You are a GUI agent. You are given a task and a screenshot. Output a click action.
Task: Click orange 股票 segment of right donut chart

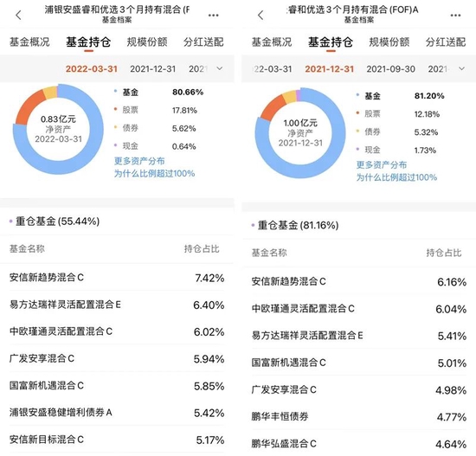coord(272,107)
